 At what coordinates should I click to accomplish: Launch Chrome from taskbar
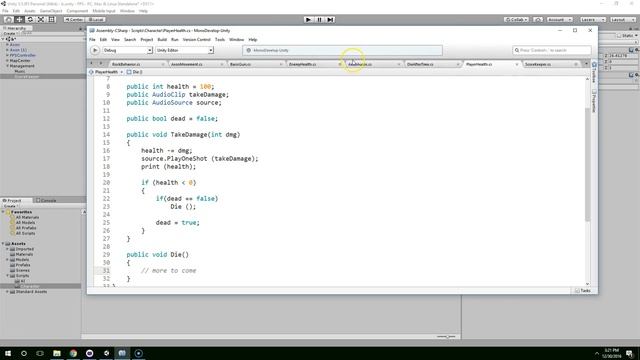[x=73, y=353]
